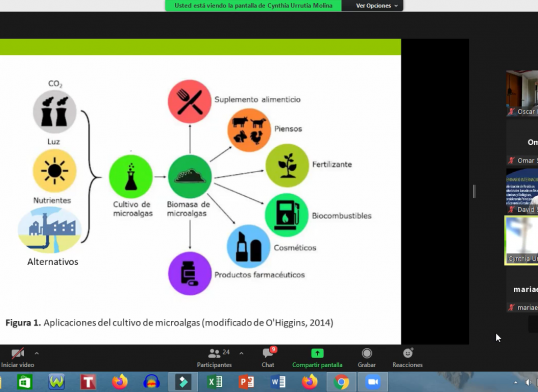Open the Participantes panel
538x392 pixels.
pos(215,358)
